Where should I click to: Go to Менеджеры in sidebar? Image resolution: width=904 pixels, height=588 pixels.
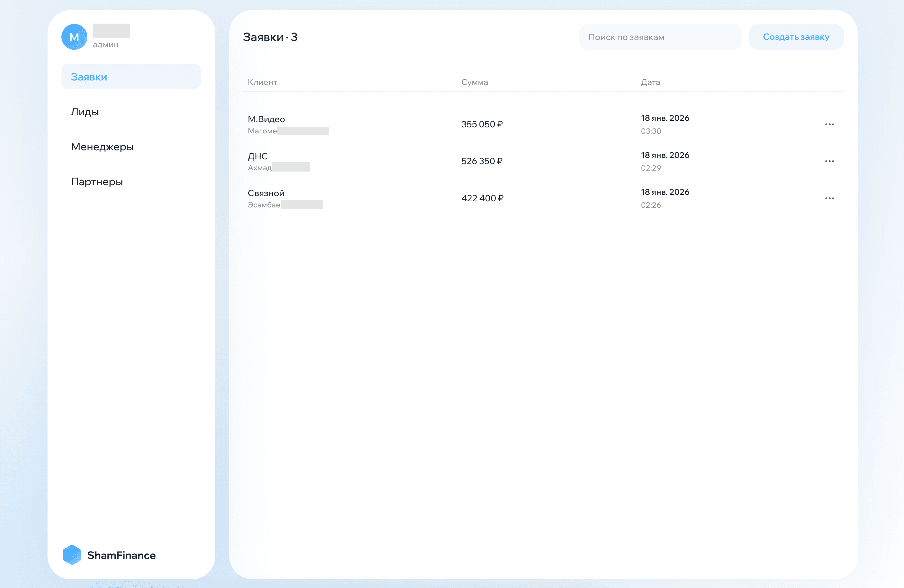click(102, 147)
